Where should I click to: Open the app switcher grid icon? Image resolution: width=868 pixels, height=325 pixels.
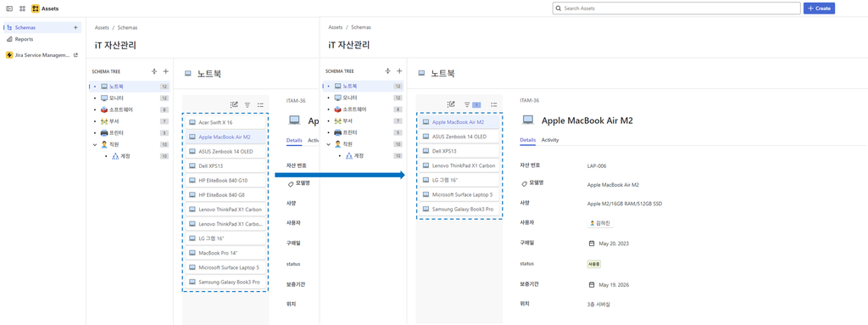point(22,8)
